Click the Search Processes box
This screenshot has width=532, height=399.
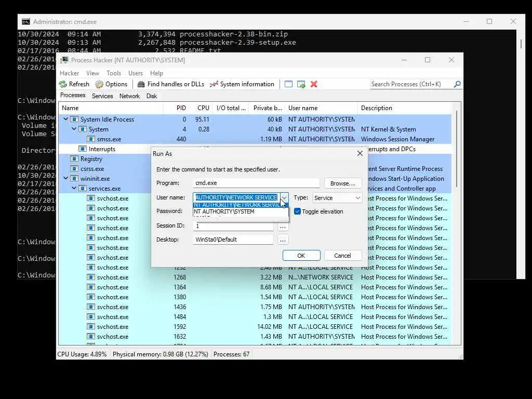pyautogui.click(x=412, y=84)
